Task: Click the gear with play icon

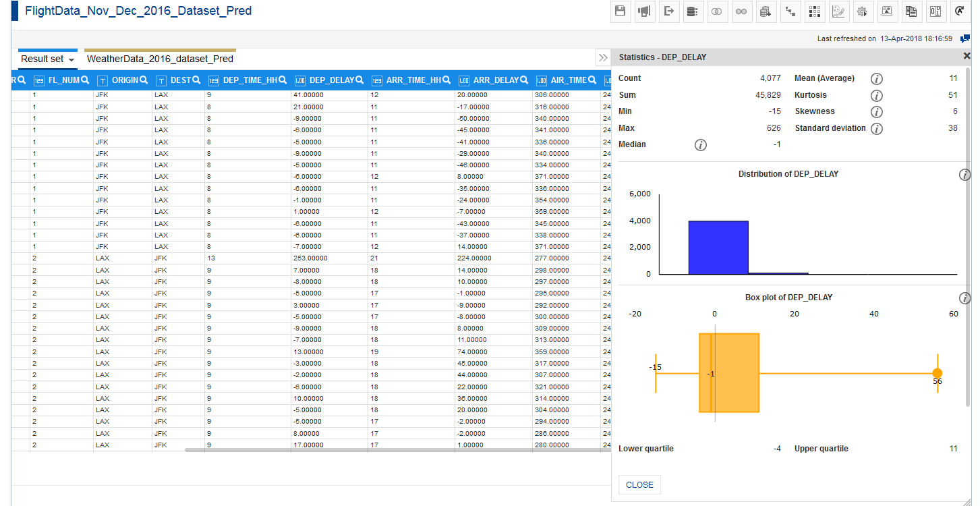Action: tap(863, 11)
